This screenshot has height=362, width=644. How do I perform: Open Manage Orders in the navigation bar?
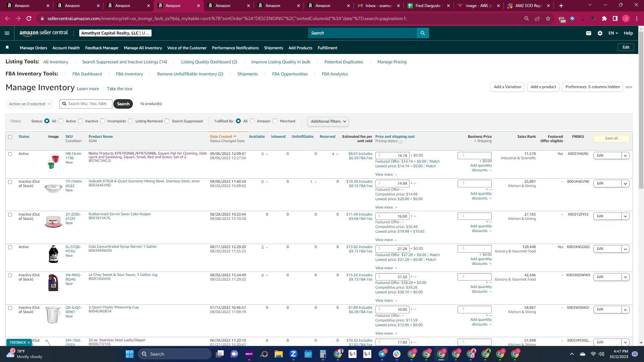34,48
